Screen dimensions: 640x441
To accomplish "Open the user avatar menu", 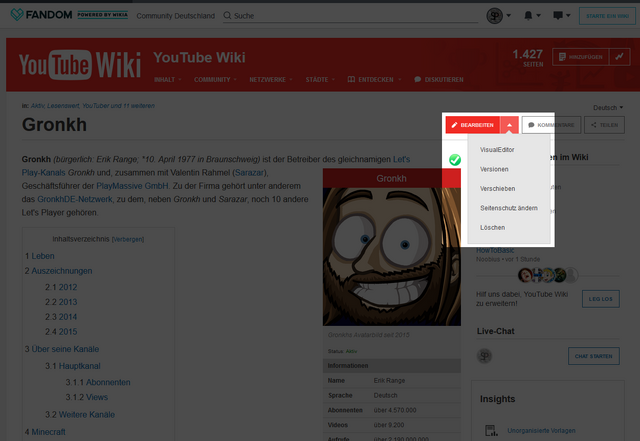I will point(498,16).
